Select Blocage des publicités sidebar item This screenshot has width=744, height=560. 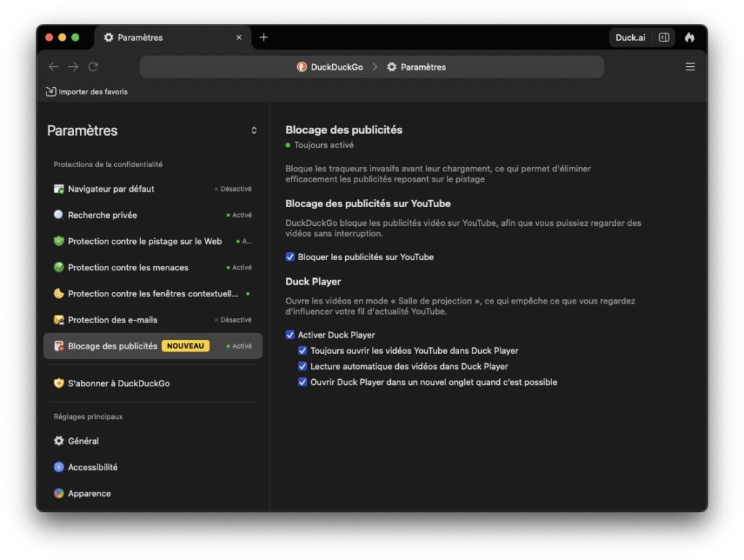point(153,346)
